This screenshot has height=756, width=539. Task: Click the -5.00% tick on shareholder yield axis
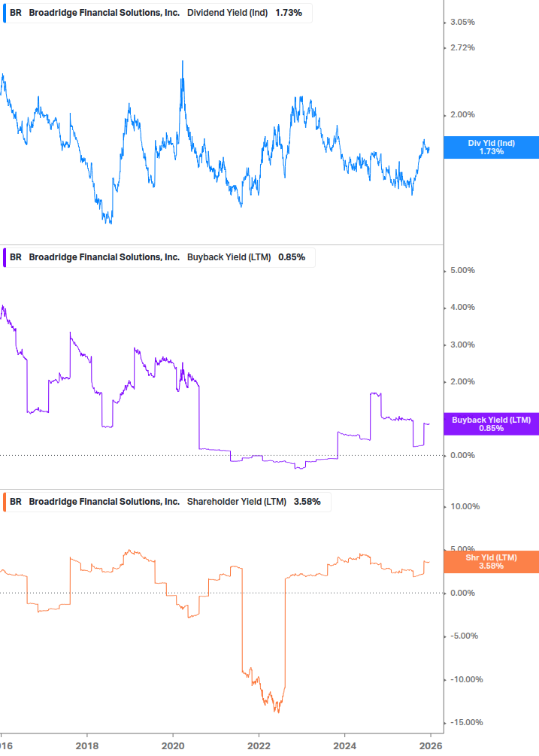[x=464, y=636]
